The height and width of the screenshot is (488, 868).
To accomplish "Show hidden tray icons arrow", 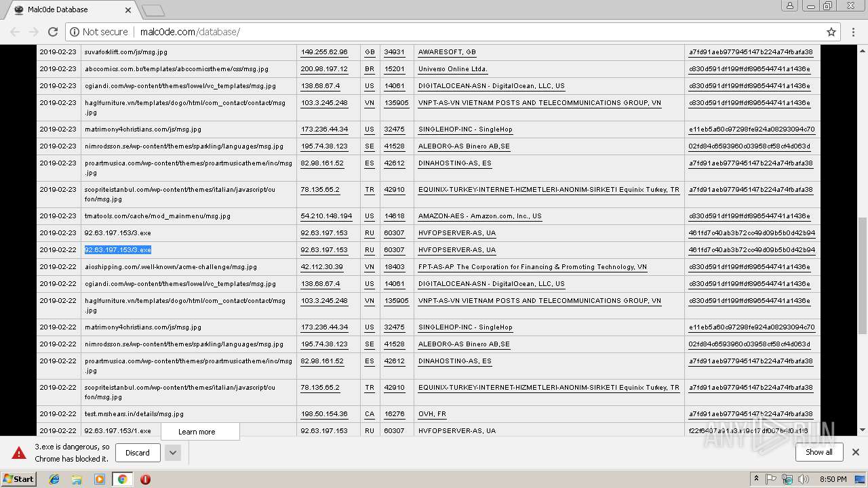I will coord(757,479).
